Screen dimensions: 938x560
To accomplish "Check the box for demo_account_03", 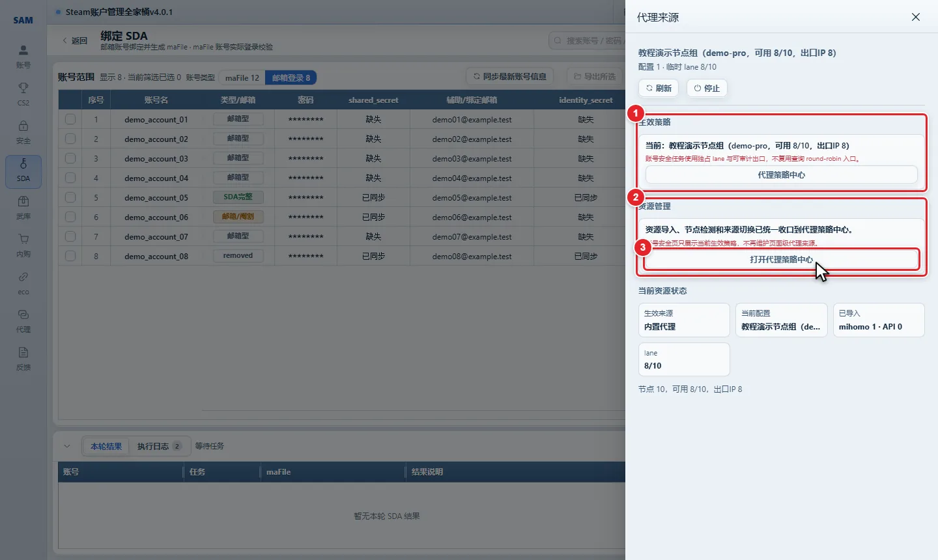I will 70,158.
